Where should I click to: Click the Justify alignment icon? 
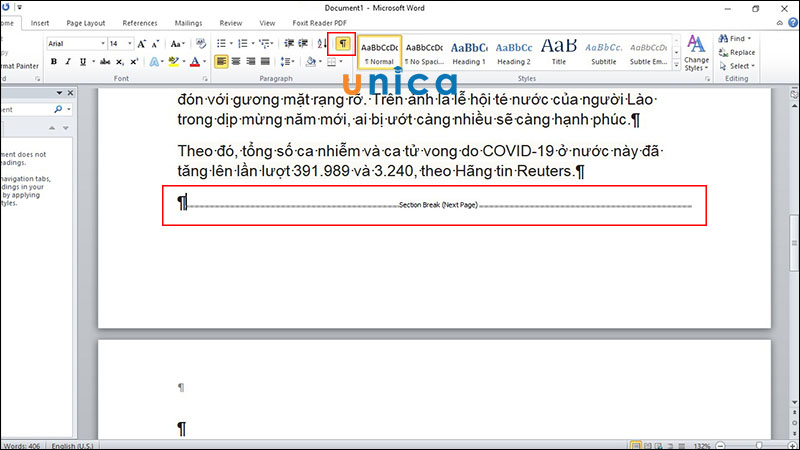point(265,62)
